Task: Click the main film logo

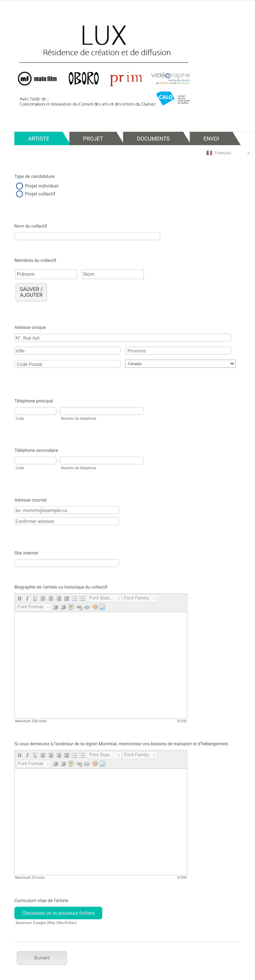Action: [x=37, y=79]
